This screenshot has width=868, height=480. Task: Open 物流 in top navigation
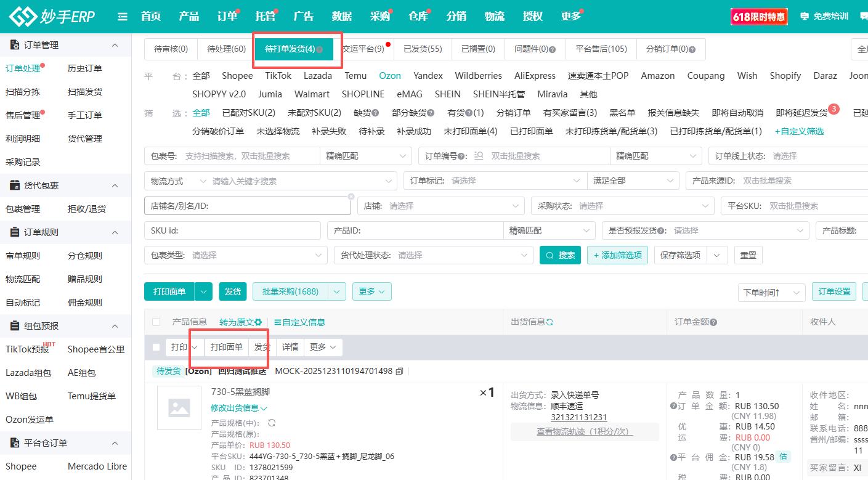click(495, 17)
